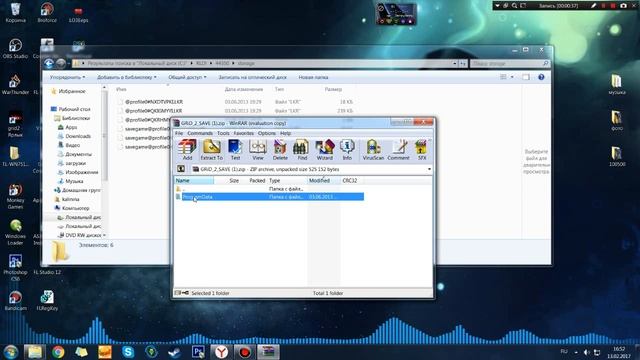Open the Общий доступ dropdown in Explorer
640x360 pixels.
coord(187,77)
